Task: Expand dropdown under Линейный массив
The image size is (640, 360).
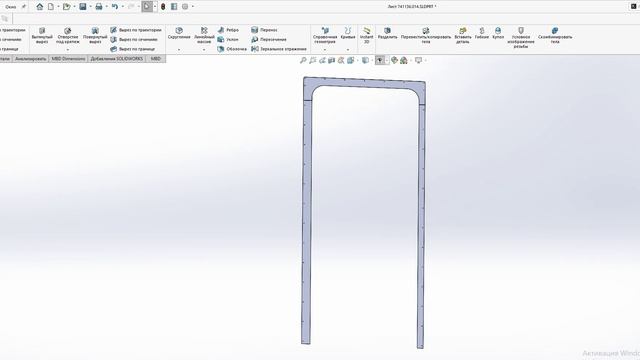Action: (204, 50)
